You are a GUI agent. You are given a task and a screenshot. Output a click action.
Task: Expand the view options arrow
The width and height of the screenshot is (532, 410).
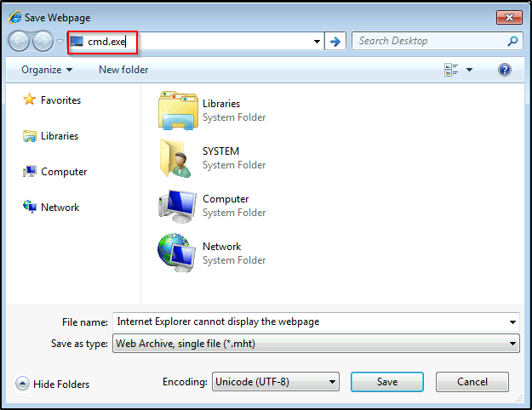(x=469, y=70)
